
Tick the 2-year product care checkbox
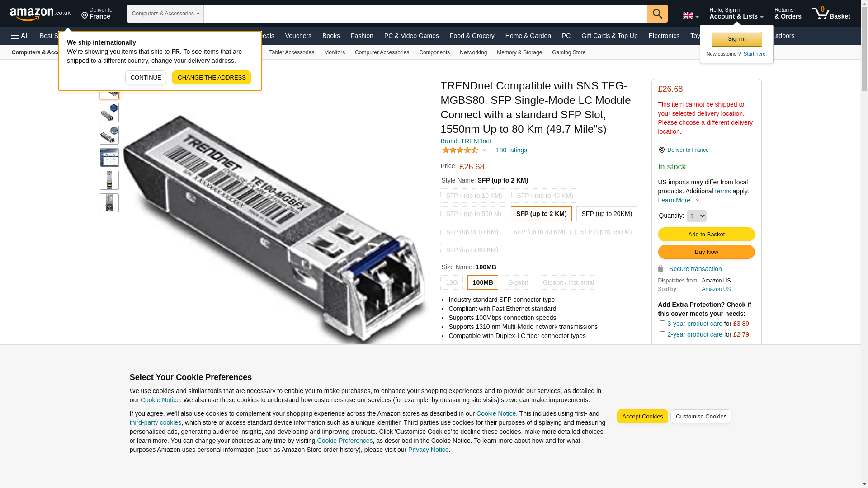click(x=662, y=334)
